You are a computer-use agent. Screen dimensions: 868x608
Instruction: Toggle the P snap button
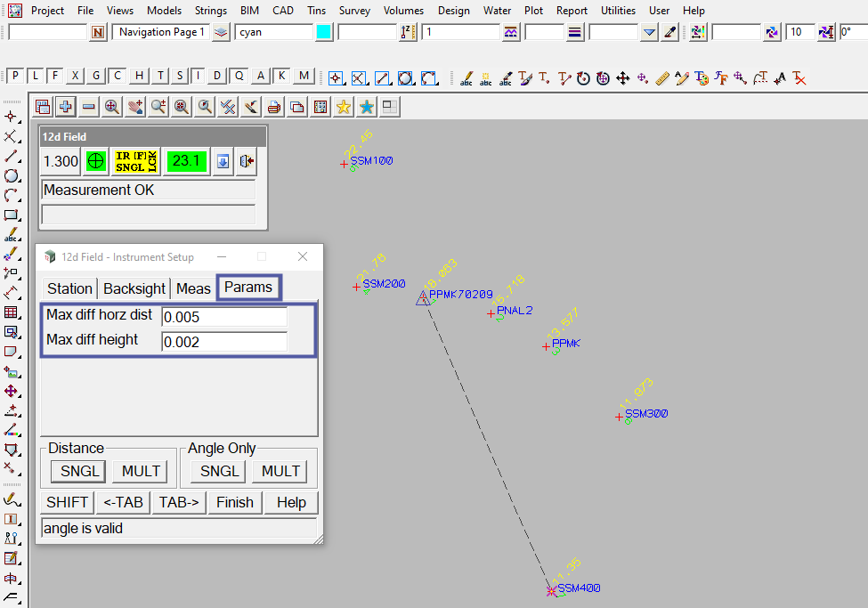click(x=15, y=77)
